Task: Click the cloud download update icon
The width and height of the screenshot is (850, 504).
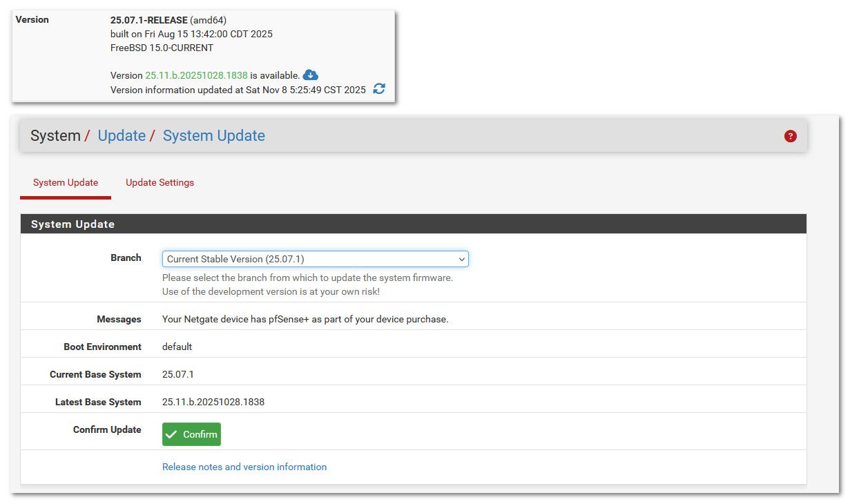Action: [x=310, y=75]
